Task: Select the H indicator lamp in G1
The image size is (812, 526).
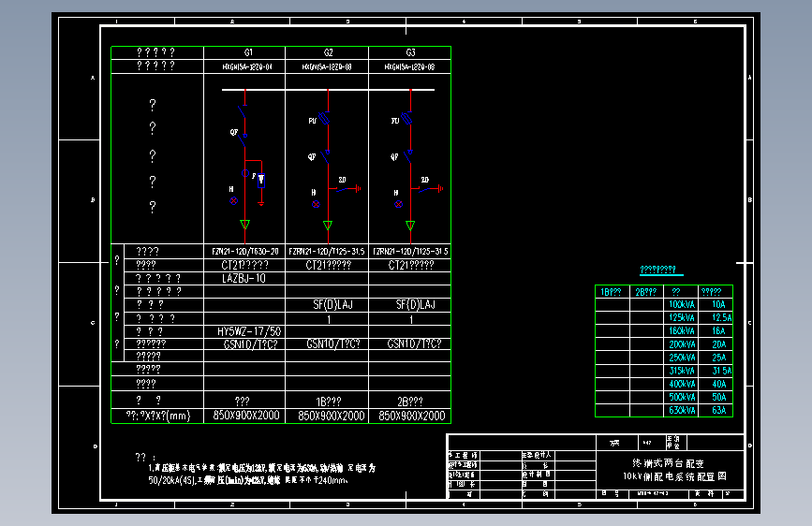Action: pos(233,201)
